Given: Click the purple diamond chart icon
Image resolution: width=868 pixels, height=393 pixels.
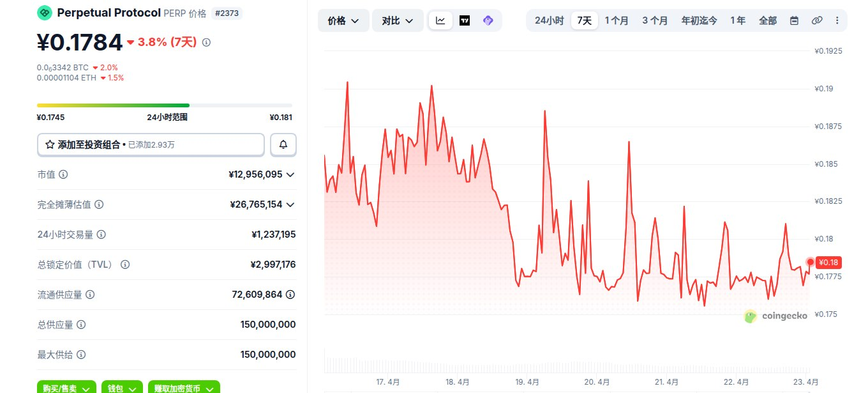Looking at the screenshot, I should coord(488,20).
